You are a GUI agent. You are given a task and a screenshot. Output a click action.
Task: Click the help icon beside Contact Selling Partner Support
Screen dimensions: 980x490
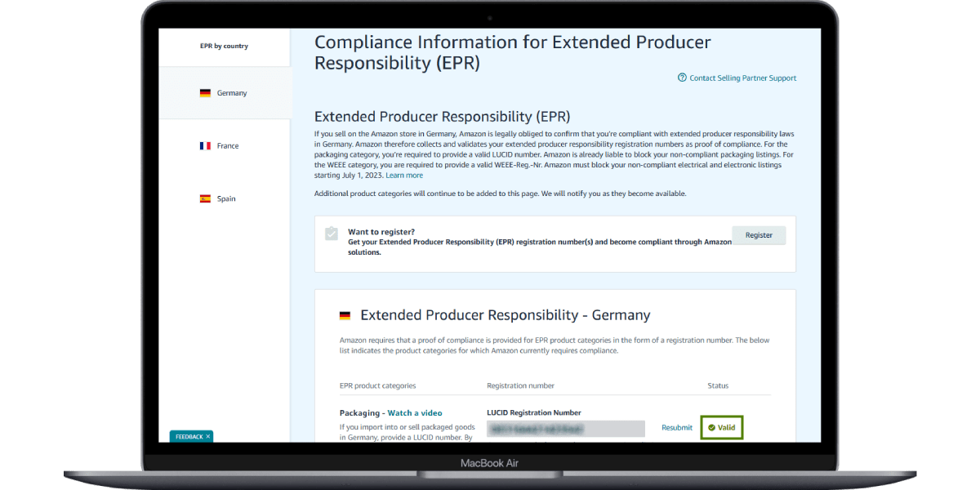tap(682, 78)
